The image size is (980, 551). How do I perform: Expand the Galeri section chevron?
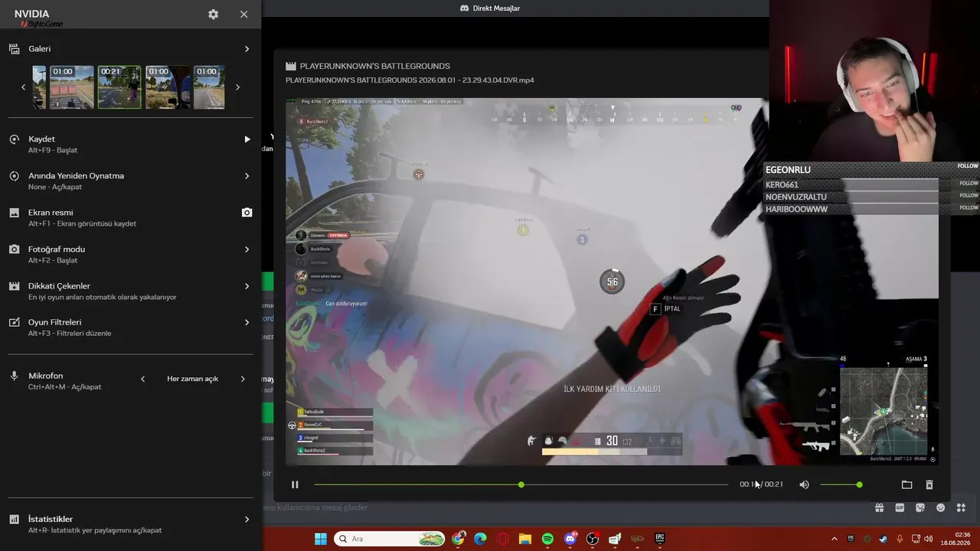(x=247, y=49)
